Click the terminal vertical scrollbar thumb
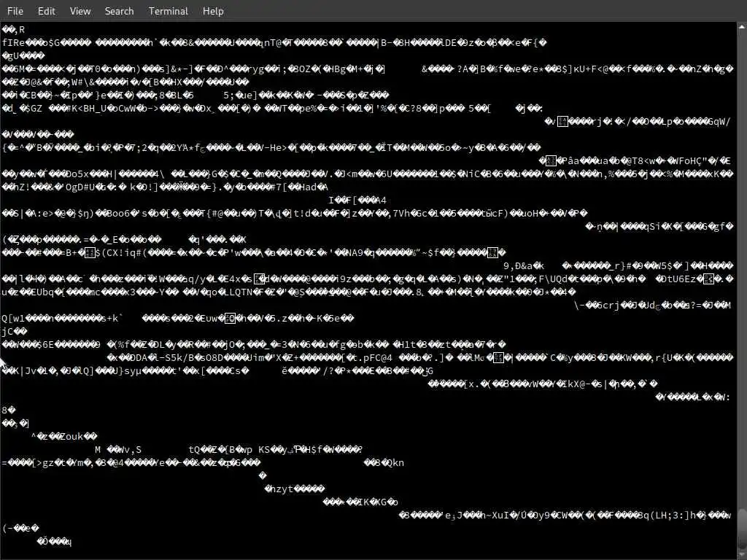Image resolution: width=747 pixels, height=560 pixels. (742, 528)
